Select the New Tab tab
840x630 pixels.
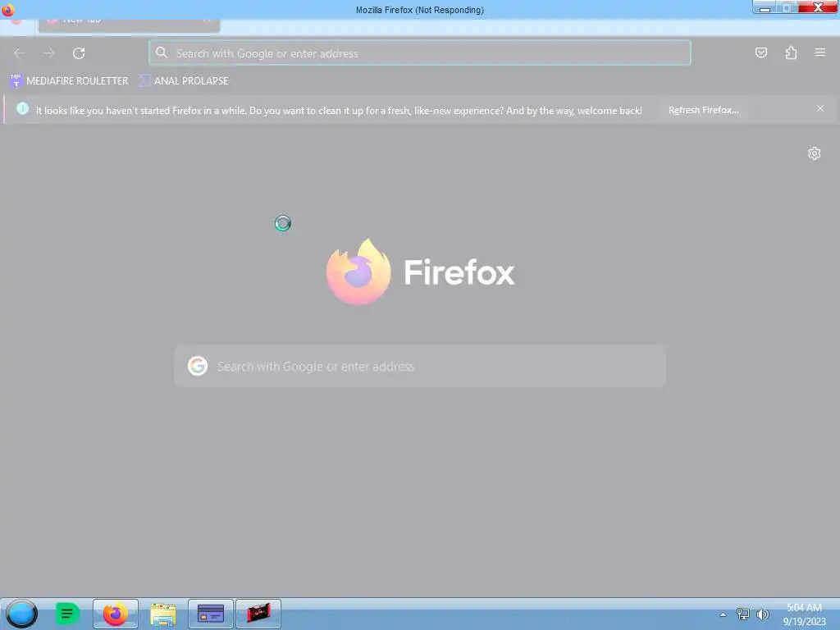(x=129, y=21)
